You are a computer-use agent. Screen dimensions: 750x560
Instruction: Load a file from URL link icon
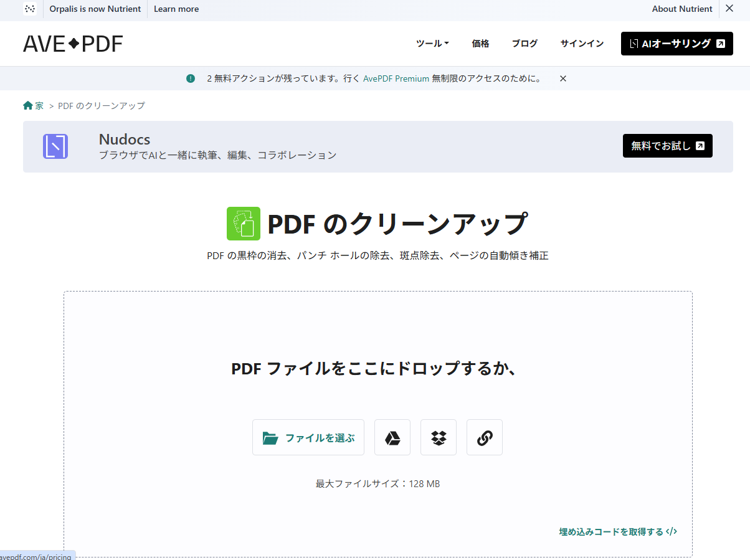coord(485,437)
